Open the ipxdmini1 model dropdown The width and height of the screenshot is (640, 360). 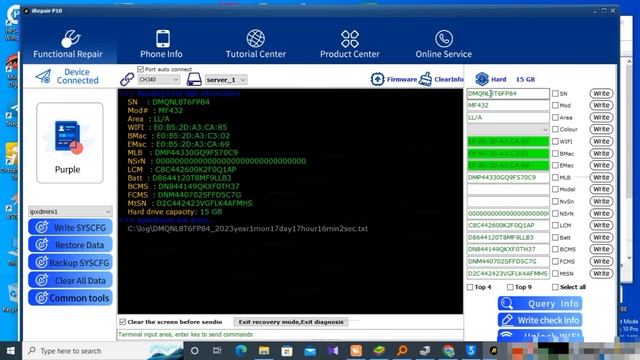pos(70,211)
